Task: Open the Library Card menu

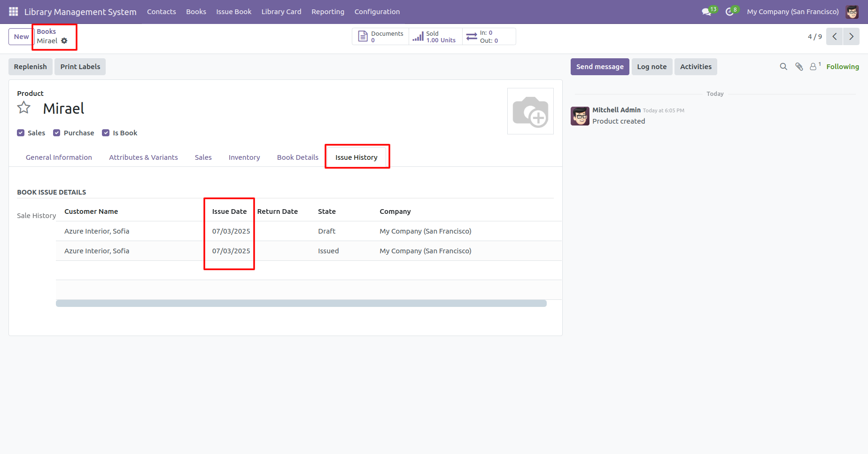Action: pyautogui.click(x=281, y=12)
